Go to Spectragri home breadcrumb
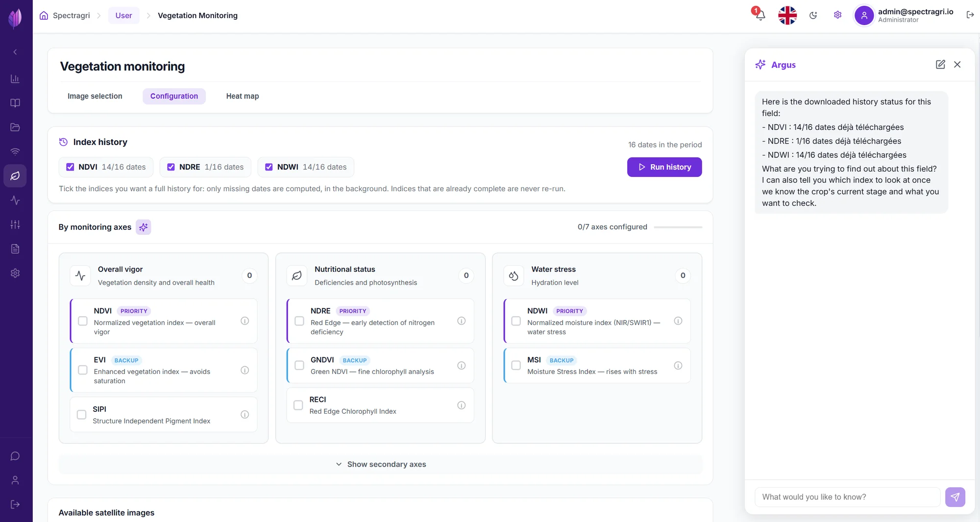The height and width of the screenshot is (522, 980). point(65,16)
